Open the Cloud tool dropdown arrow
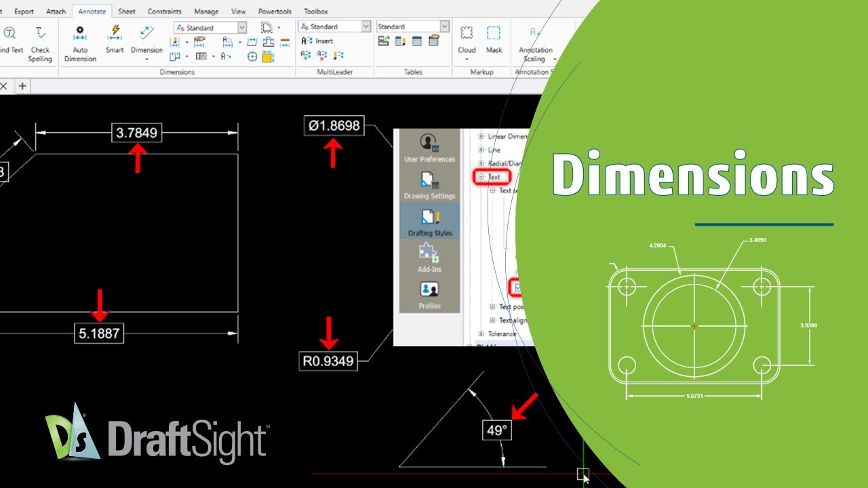This screenshot has width=868, height=488. [467, 60]
